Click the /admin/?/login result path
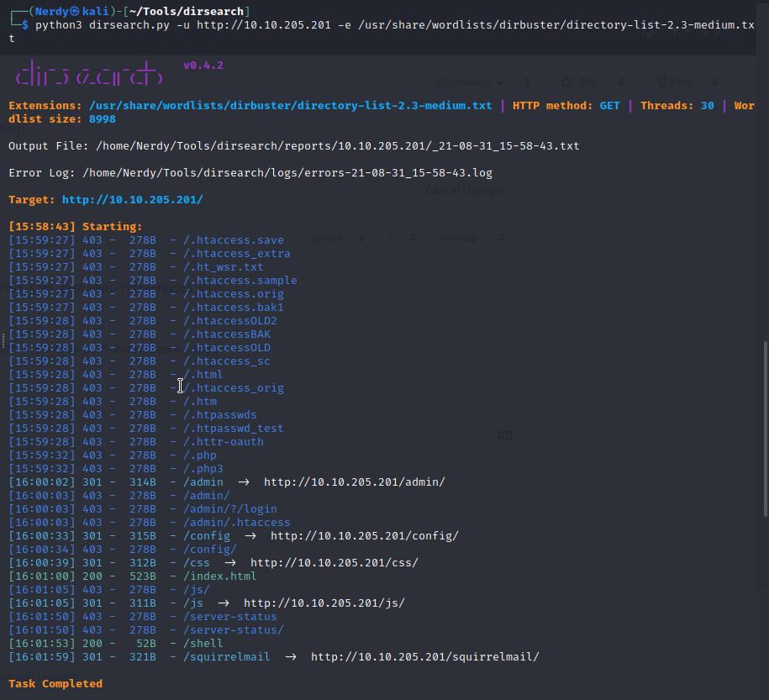The width and height of the screenshot is (769, 700). pyautogui.click(x=230, y=508)
